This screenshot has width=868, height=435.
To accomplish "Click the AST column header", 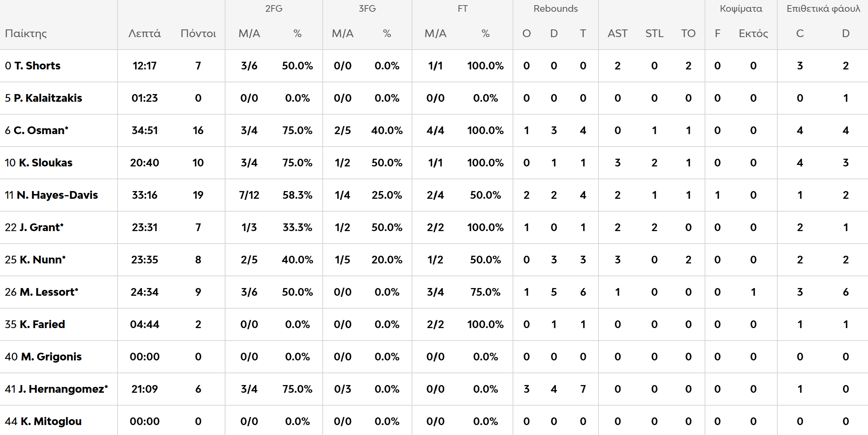I will click(617, 33).
